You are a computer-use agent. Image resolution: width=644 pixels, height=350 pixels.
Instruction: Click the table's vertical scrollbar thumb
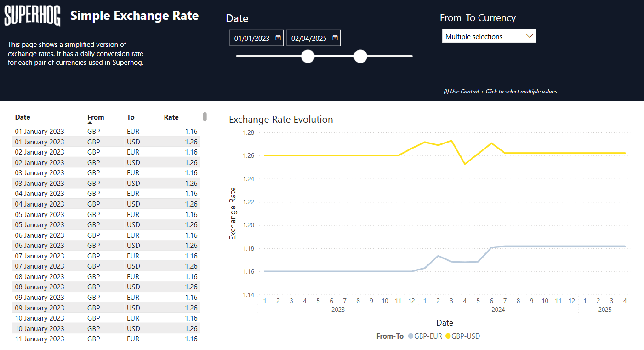(205, 117)
